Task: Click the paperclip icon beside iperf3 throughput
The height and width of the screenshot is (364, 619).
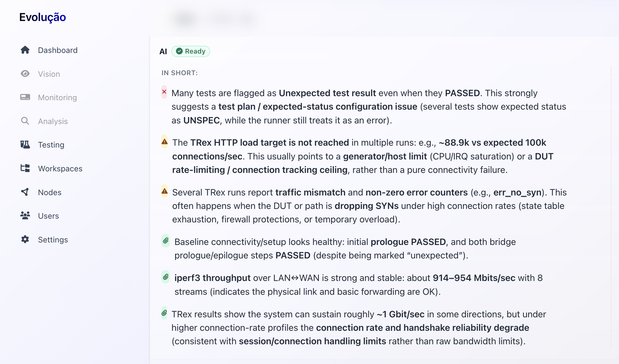Action: [x=166, y=277]
